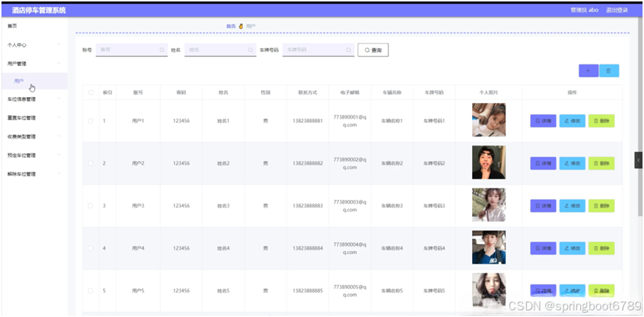Click 删除 for 用户4 row
Viewport: 644px width, 317px height.
[x=601, y=248]
